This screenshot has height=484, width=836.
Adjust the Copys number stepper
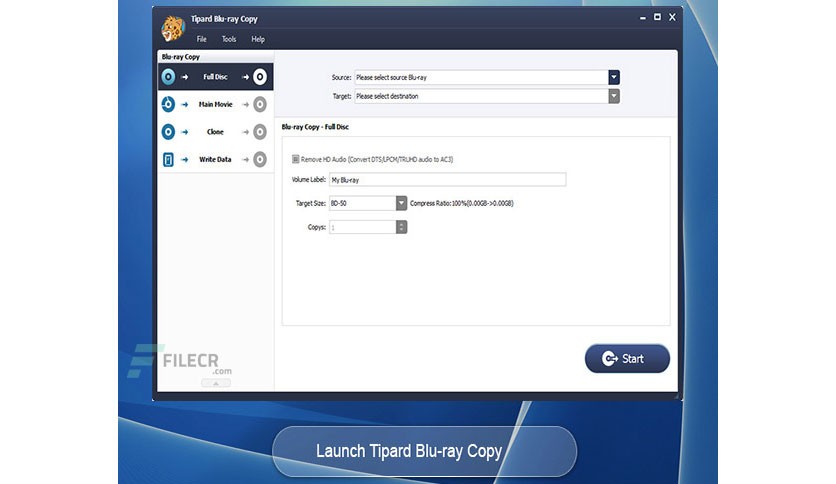pos(401,227)
